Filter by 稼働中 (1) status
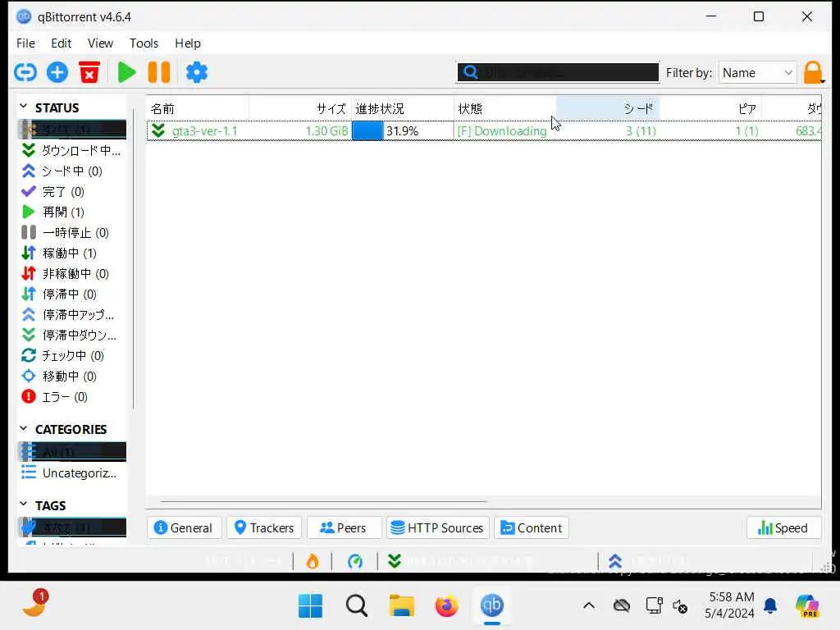Viewport: 840px width, 630px height. [72, 253]
